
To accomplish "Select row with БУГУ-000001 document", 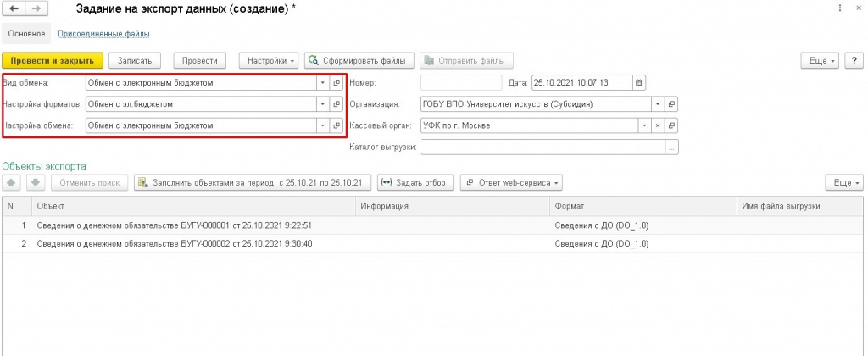I will [433, 225].
